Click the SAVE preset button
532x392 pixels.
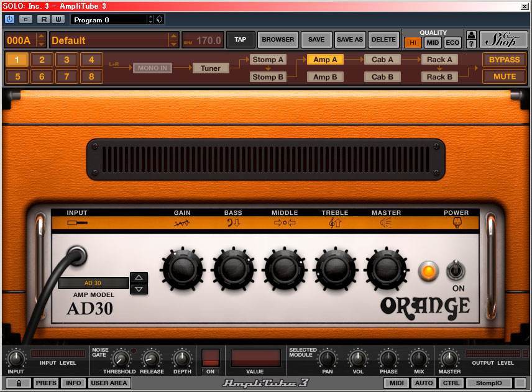pos(316,40)
